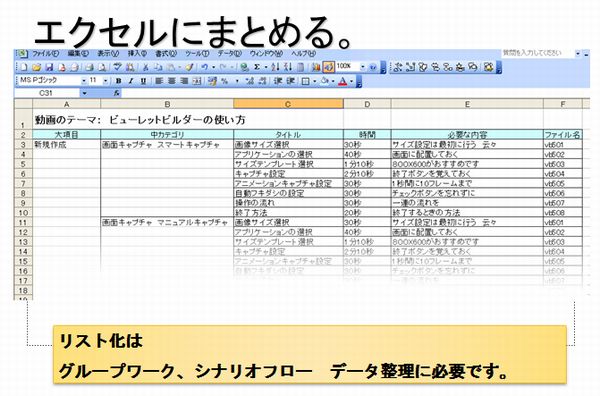Open the 書式(O) menu

coord(166,54)
